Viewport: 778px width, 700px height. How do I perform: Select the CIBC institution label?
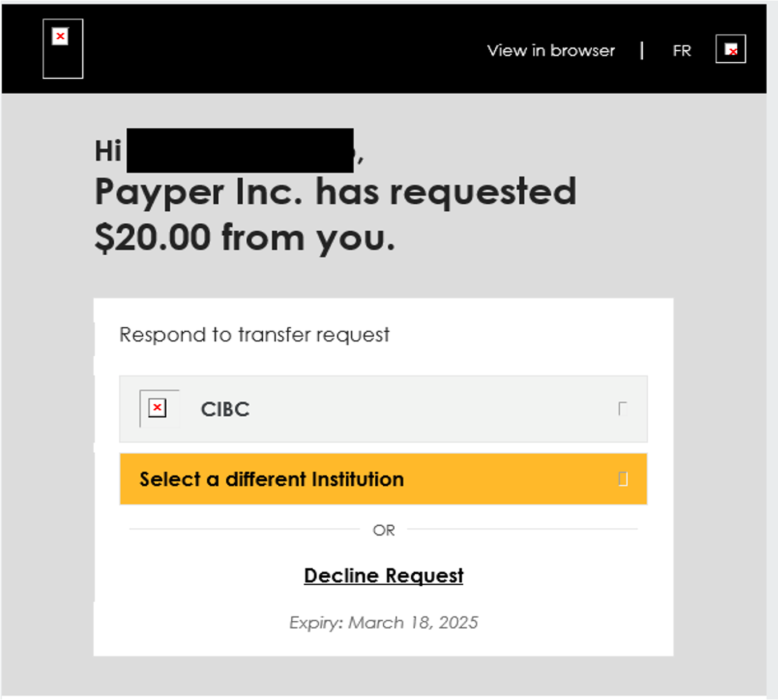pos(225,409)
